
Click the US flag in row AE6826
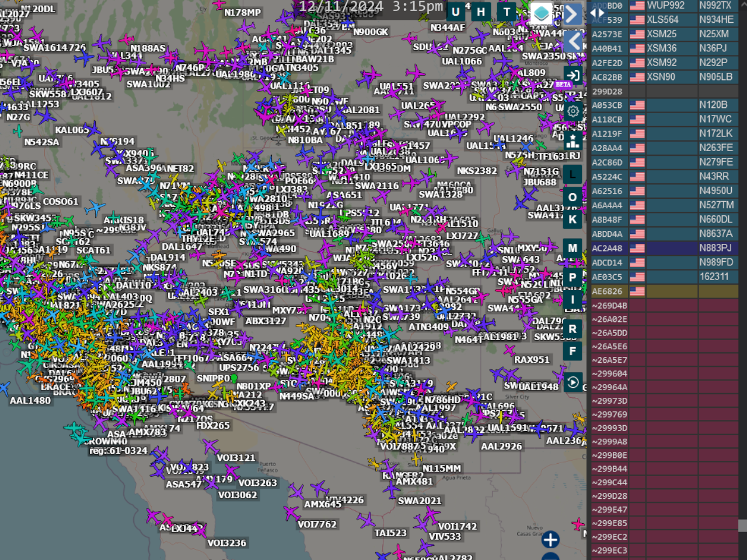(637, 291)
